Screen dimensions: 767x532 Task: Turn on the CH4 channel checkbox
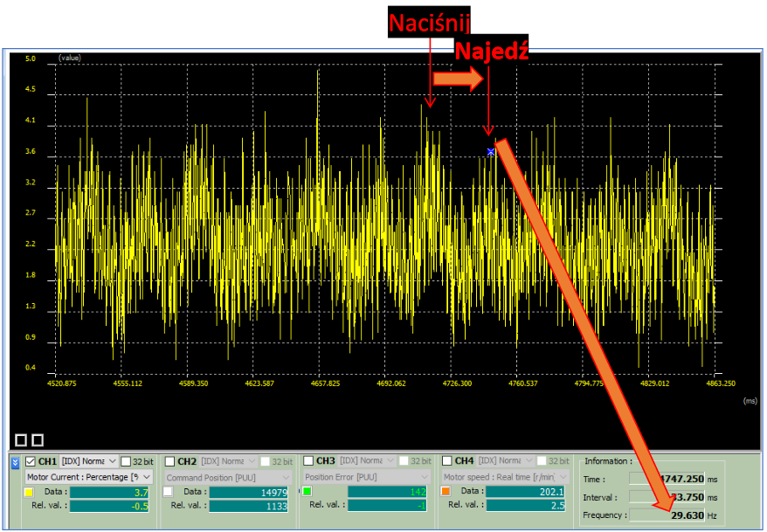click(447, 461)
